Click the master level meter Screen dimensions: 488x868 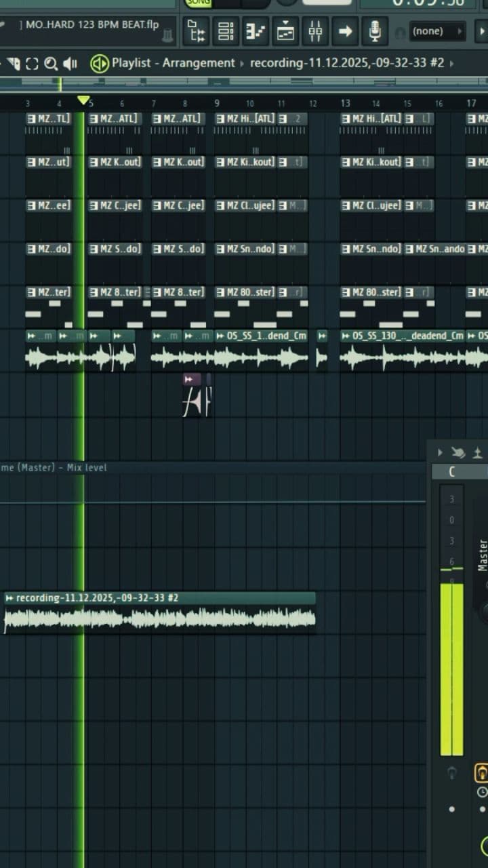(x=452, y=620)
